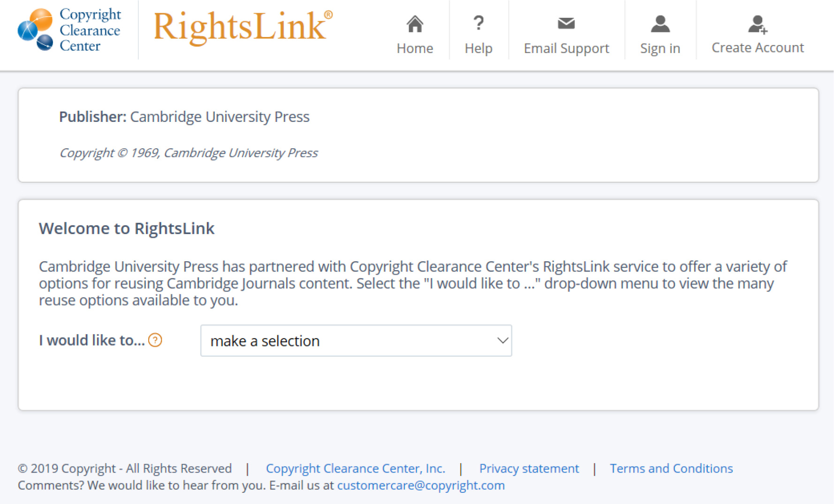834x504 pixels.
Task: Select the Email Support menu label
Action: click(x=566, y=48)
